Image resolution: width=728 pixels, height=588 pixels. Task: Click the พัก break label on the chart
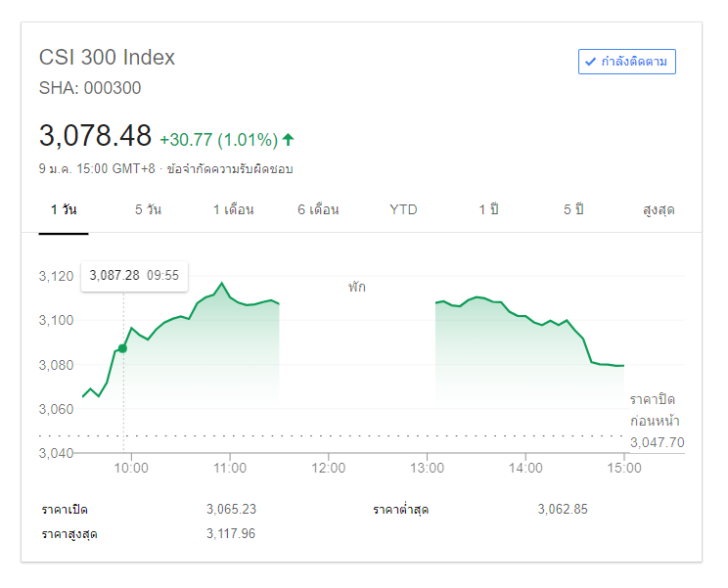click(x=356, y=288)
